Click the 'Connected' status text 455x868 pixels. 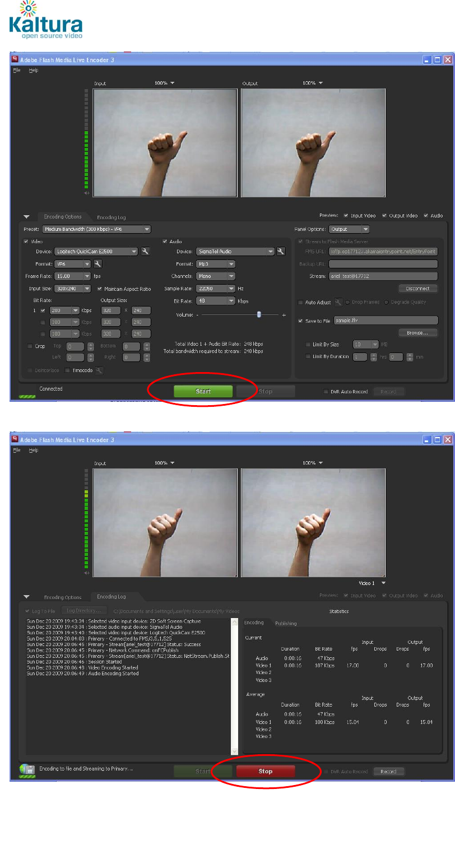pos(51,389)
